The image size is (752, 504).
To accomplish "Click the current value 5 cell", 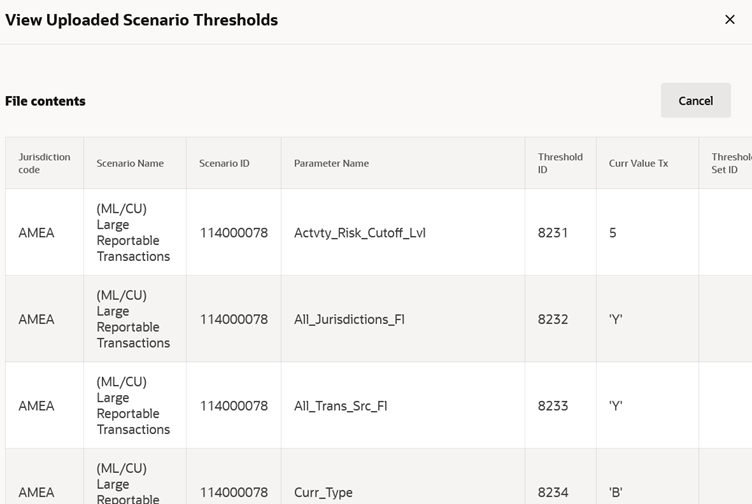I will pyautogui.click(x=647, y=233).
